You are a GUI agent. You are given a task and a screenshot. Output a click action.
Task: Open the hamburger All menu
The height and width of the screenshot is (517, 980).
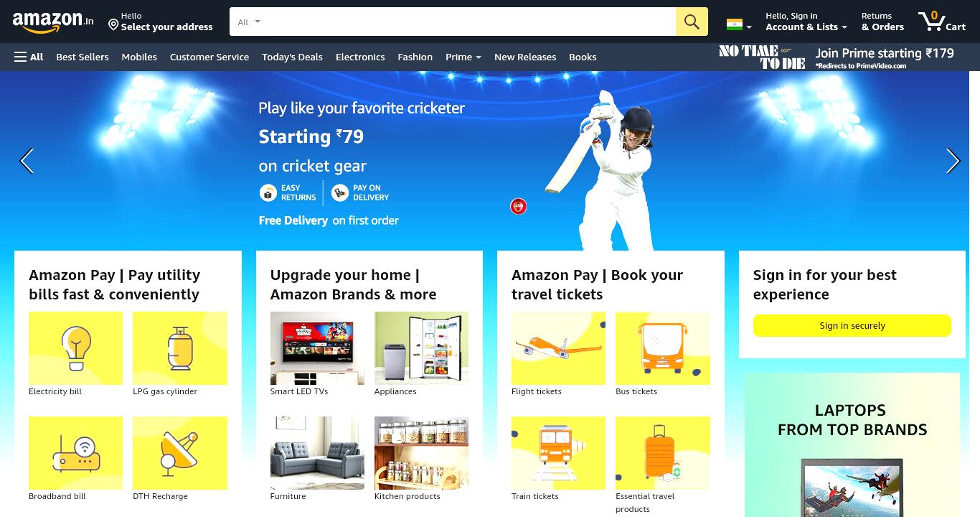pos(29,57)
